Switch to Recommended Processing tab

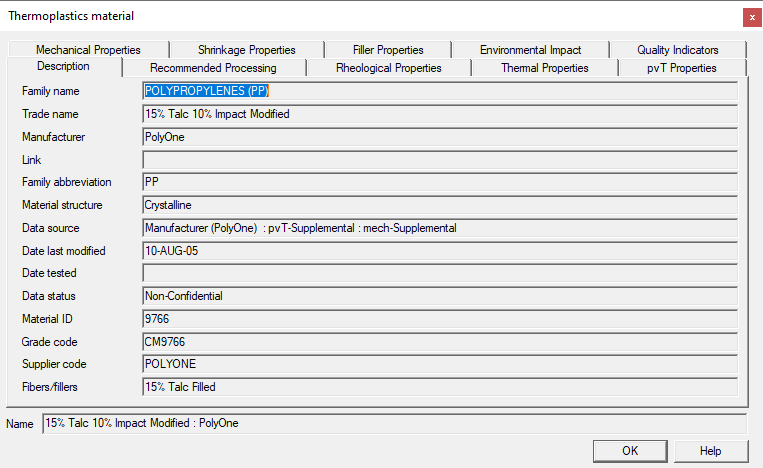pos(213,68)
